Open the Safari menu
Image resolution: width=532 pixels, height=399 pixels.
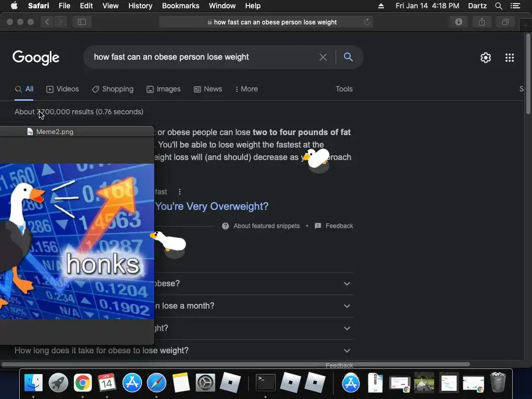tap(38, 6)
